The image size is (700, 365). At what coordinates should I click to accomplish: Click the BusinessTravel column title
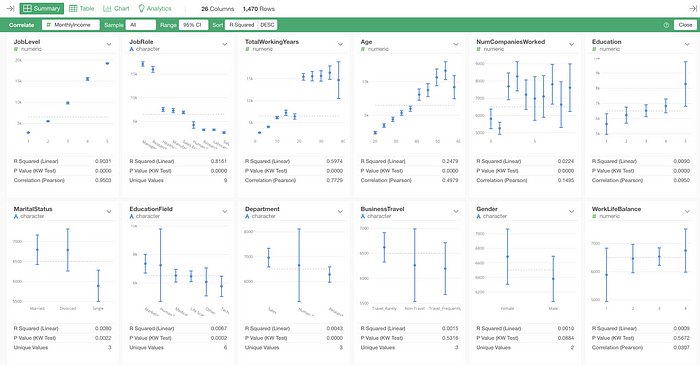point(382,209)
